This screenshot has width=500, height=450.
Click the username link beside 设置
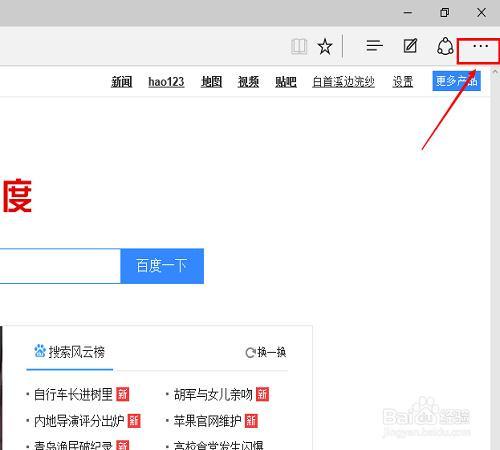point(344,82)
